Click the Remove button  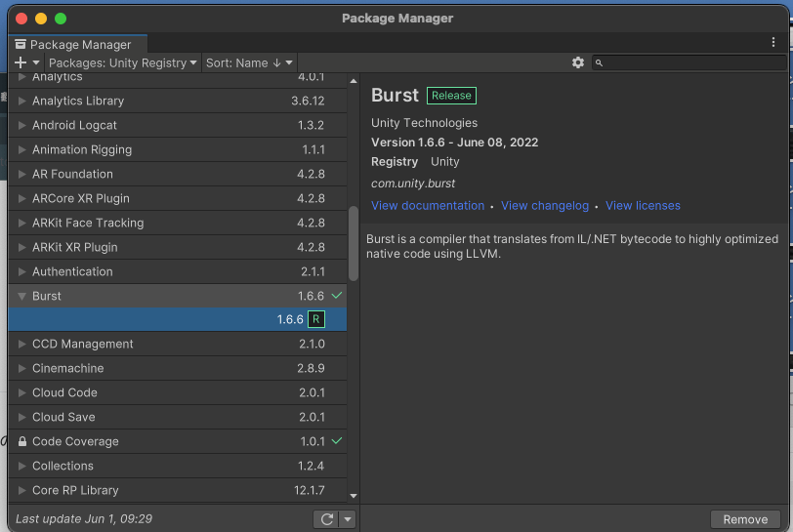pos(745,519)
